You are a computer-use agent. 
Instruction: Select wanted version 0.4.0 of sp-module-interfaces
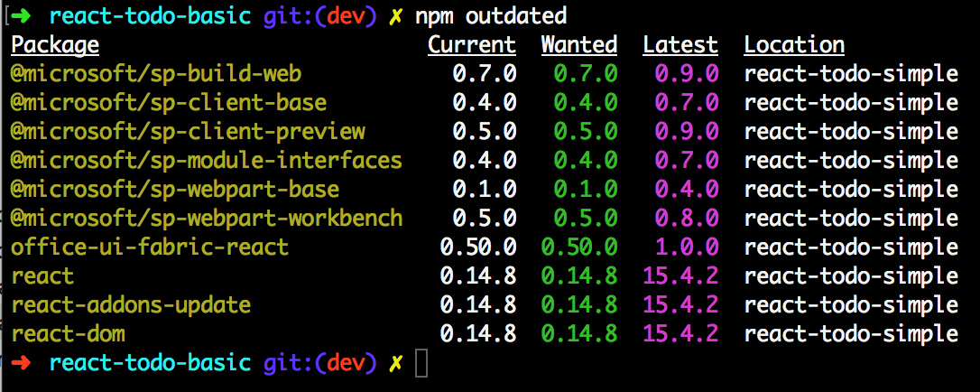(x=586, y=161)
